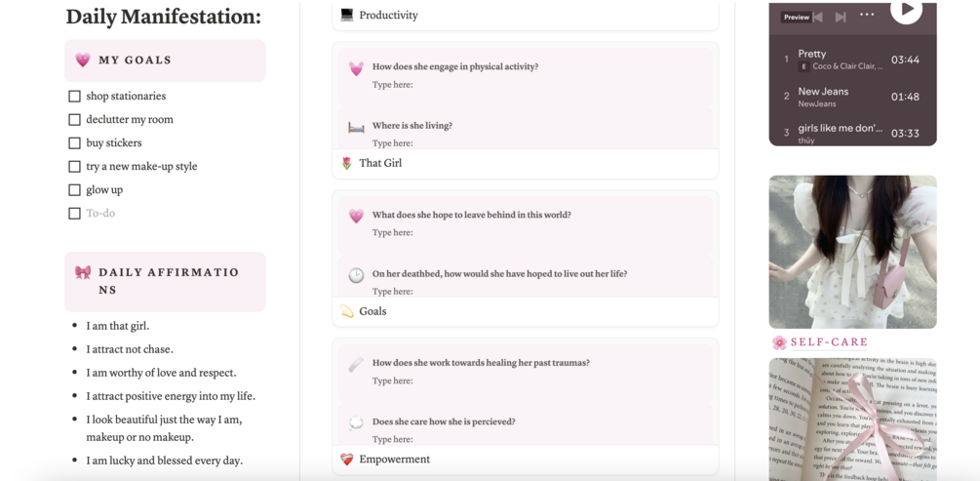Check the 'shop stationaries' checkbox
The image size is (980, 481).
74,97
